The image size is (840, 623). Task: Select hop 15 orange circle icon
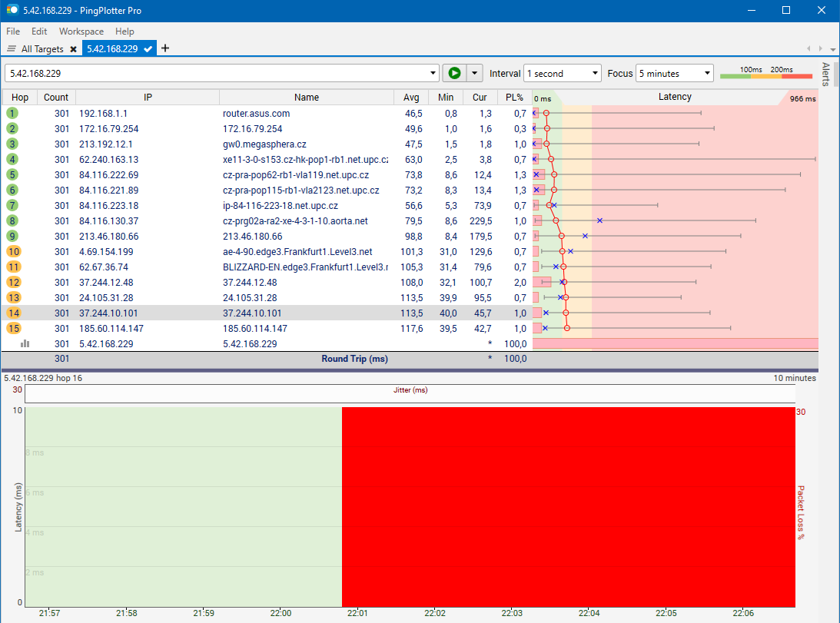13,328
